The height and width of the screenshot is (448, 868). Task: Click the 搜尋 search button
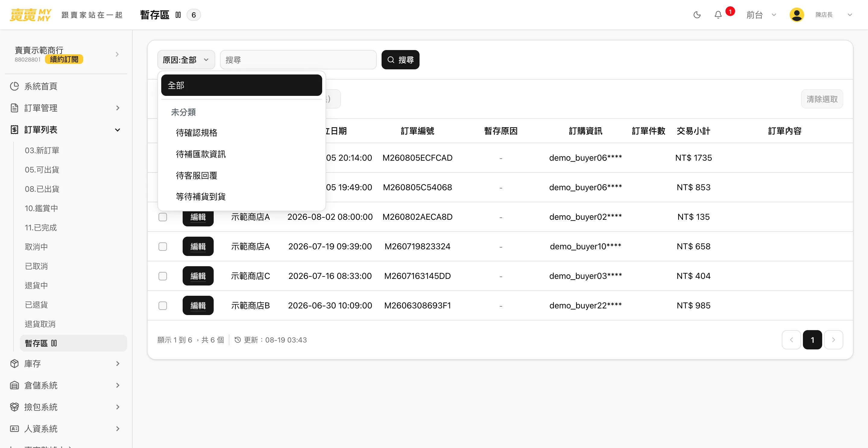400,60
